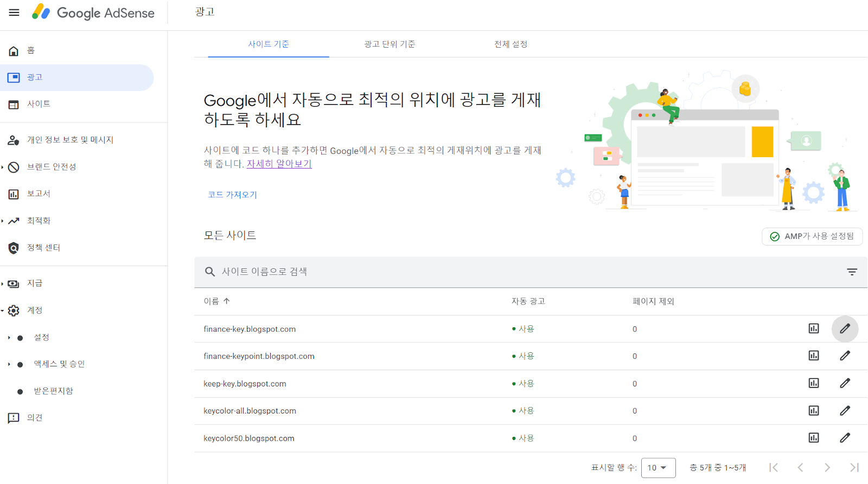Edit finance-keypoint.blogspot.com with pencil icon

coord(845,356)
